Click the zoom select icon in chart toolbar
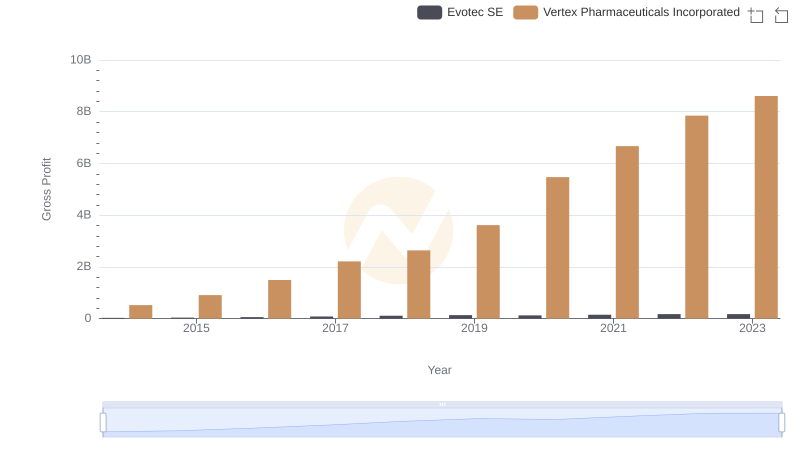 (756, 15)
